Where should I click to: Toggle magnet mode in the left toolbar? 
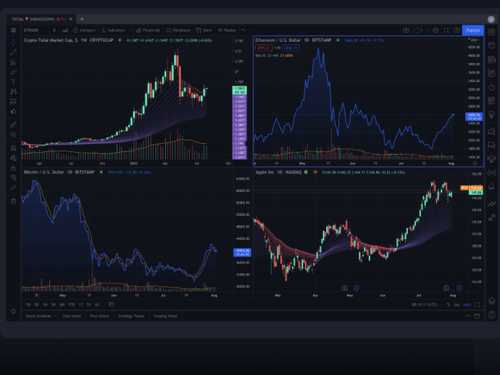(13, 148)
